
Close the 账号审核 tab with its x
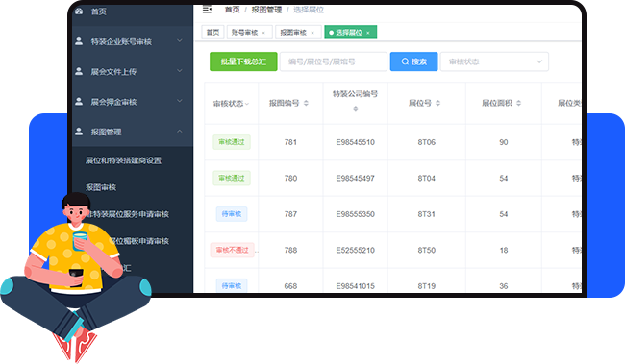(263, 33)
